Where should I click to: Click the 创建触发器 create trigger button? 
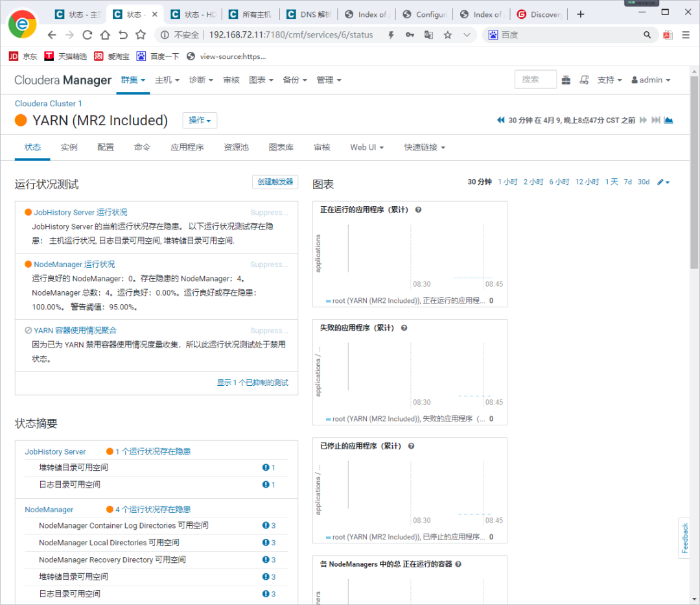click(x=275, y=182)
